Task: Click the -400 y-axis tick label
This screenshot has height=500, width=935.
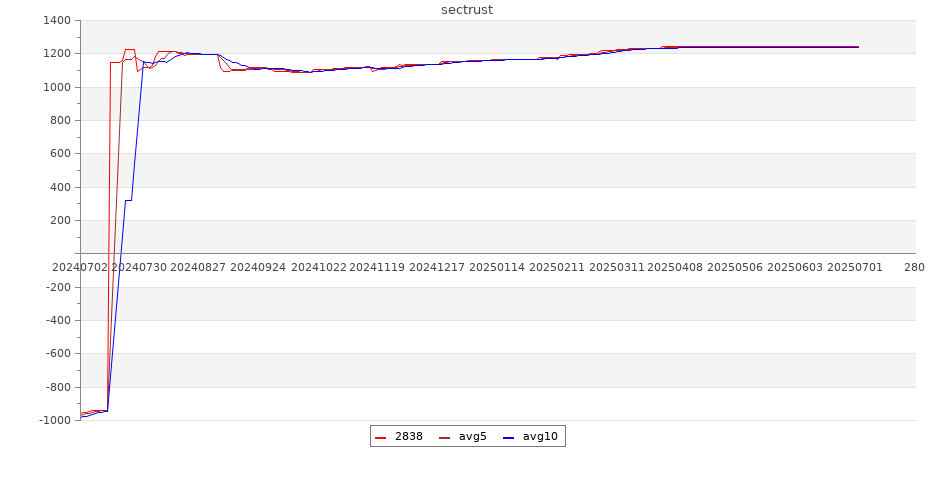Action: point(57,321)
